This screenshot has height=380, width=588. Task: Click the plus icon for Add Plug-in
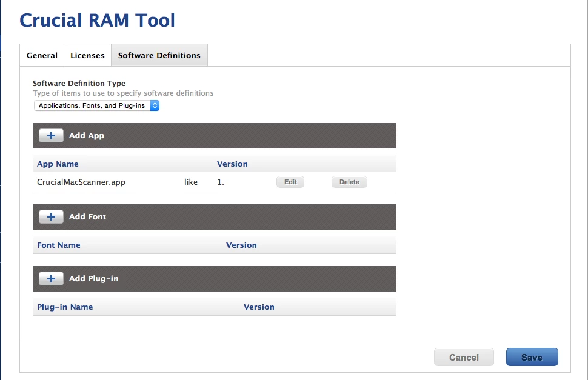51,278
